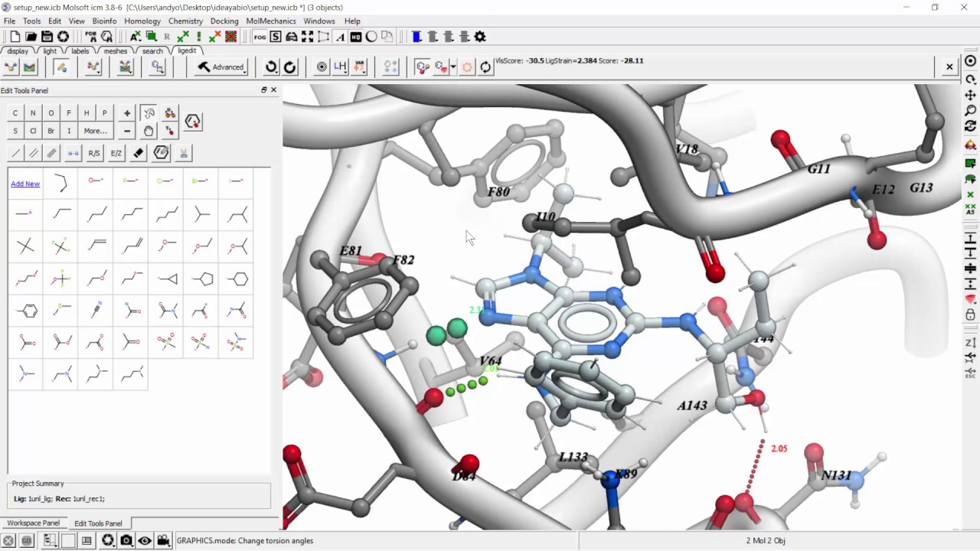This screenshot has width=980, height=551.
Task: Toggle HD high quality mode
Action: click(x=356, y=37)
